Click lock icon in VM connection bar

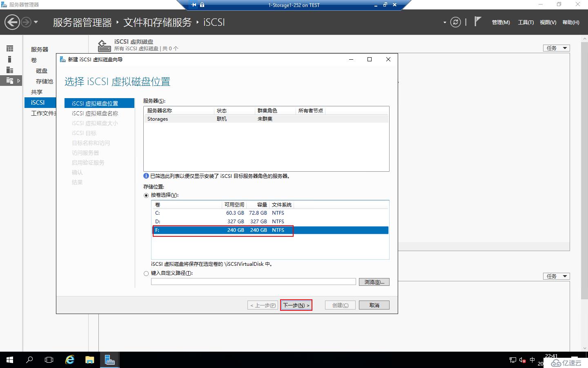(x=202, y=5)
